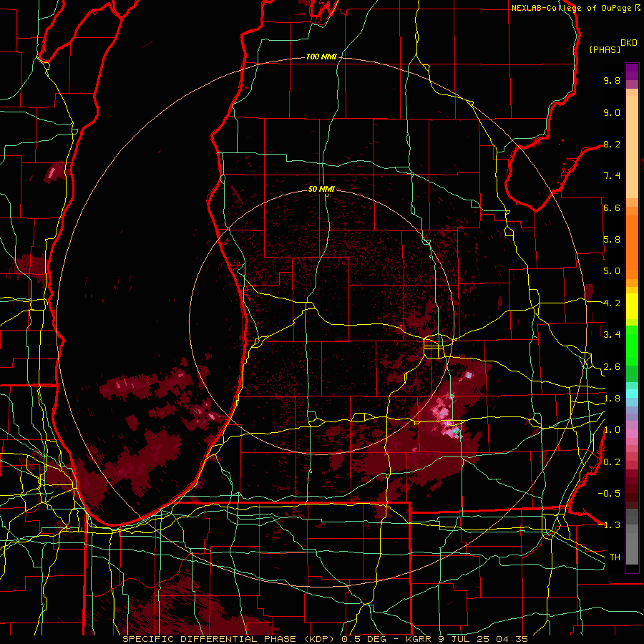
Task: Pick the gray band at the scale's bottom
Action: click(x=632, y=545)
